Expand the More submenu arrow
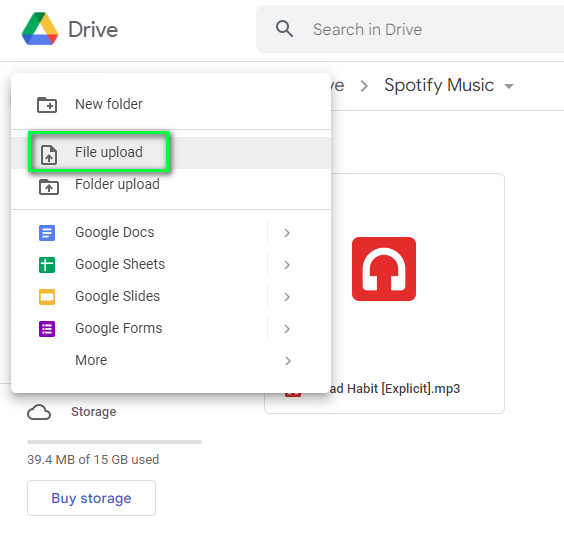 click(288, 361)
